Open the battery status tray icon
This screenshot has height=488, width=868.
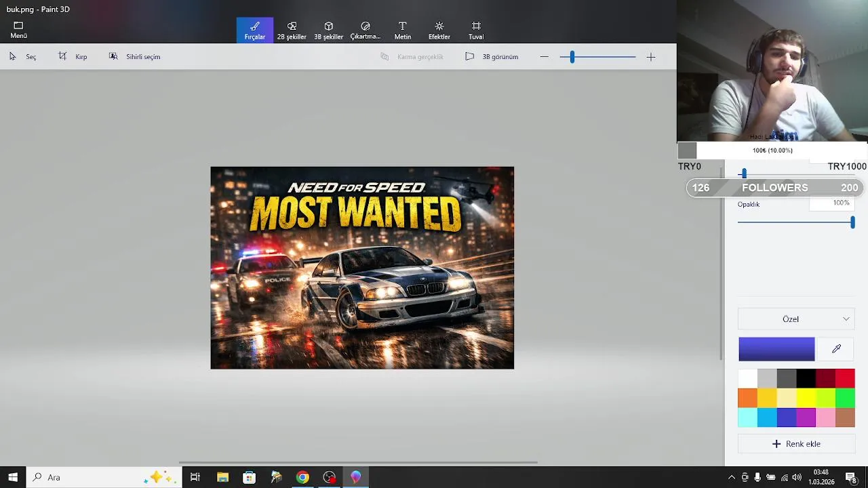[770, 477]
